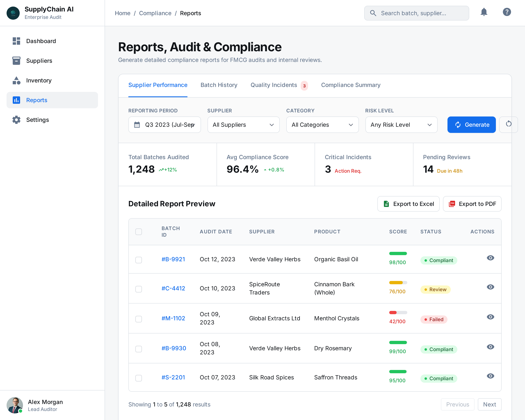Image resolution: width=525 pixels, height=420 pixels.
Task: Switch to the Batch History tab
Action: [x=219, y=85]
